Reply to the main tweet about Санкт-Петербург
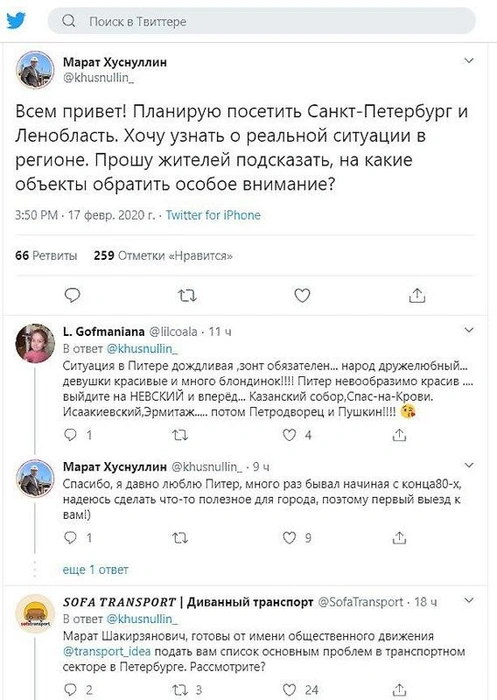 (x=72, y=295)
